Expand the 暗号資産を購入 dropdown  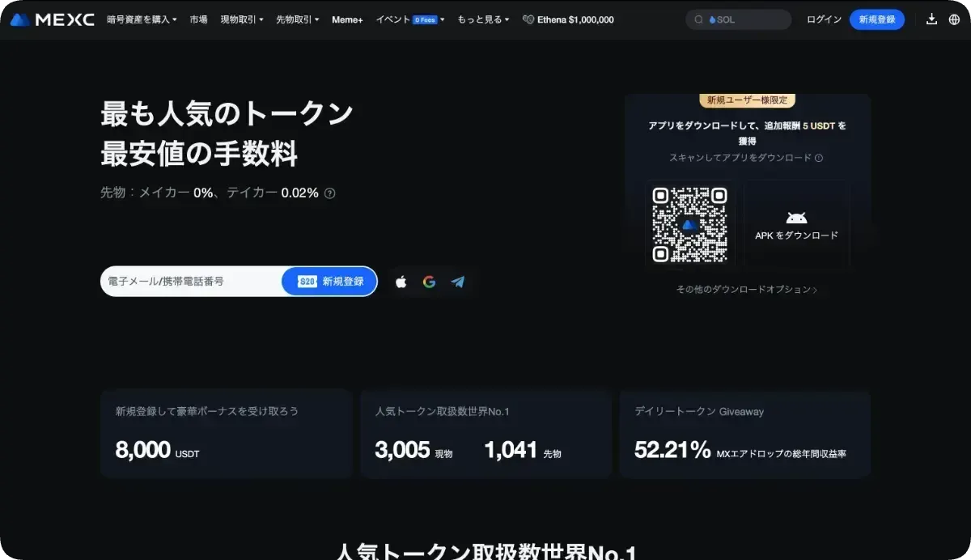coord(139,19)
